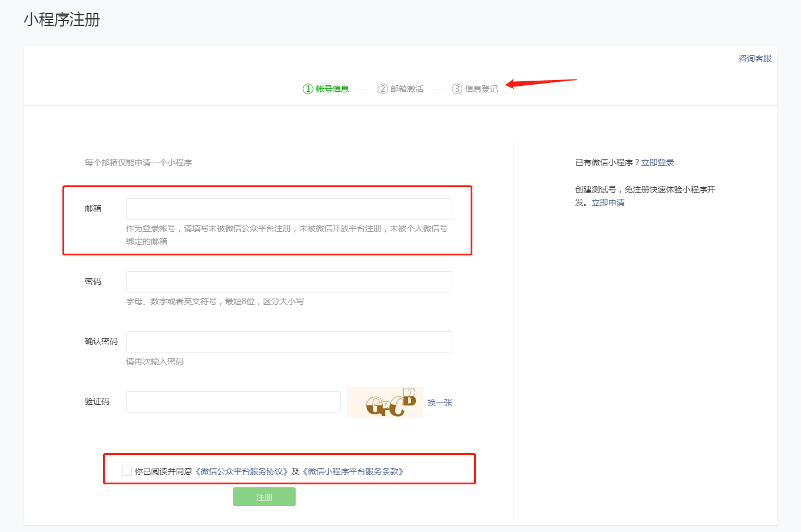Click the 创建测试号 description text

tap(646, 196)
